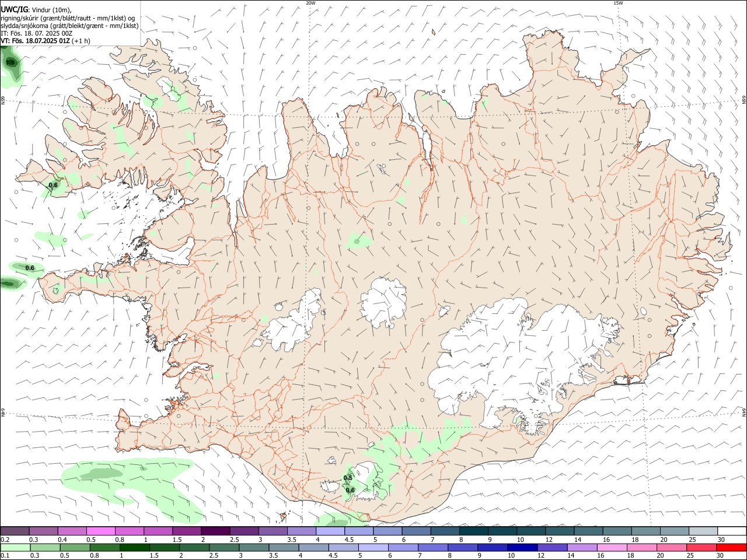Pick the darkest purple swatch above 2 in the upper scale
747x560 pixels.
(215, 531)
